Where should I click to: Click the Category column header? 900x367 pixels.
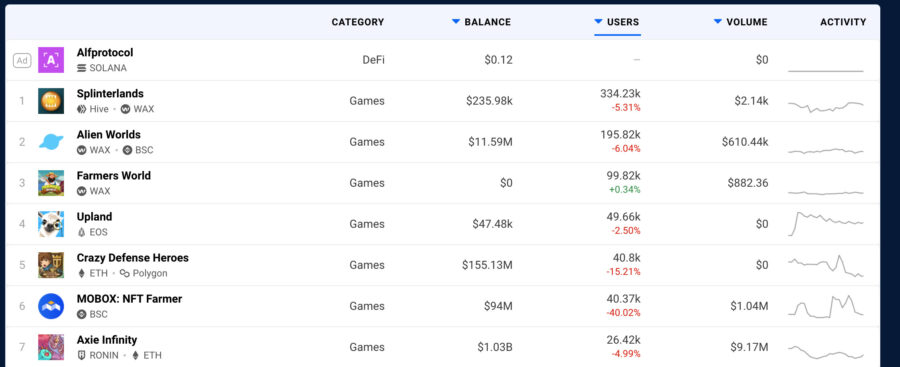click(358, 22)
